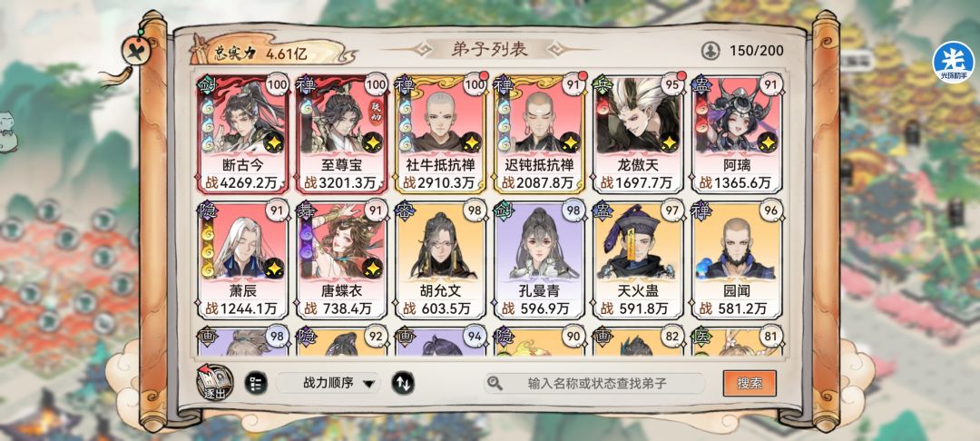
Task: Open the 光环助手 floating icon
Action: 953,63
